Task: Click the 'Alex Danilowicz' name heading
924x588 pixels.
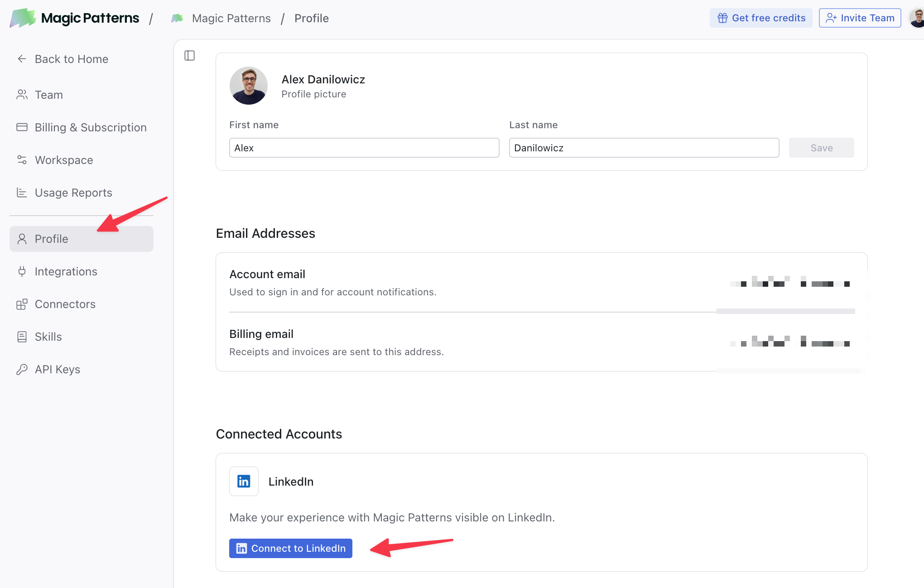Action: pyautogui.click(x=323, y=79)
